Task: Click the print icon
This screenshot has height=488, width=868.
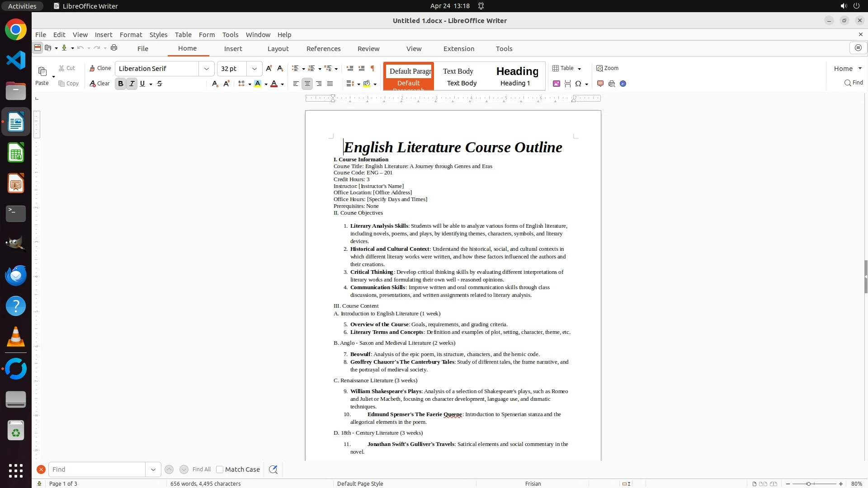Action: pos(114,48)
